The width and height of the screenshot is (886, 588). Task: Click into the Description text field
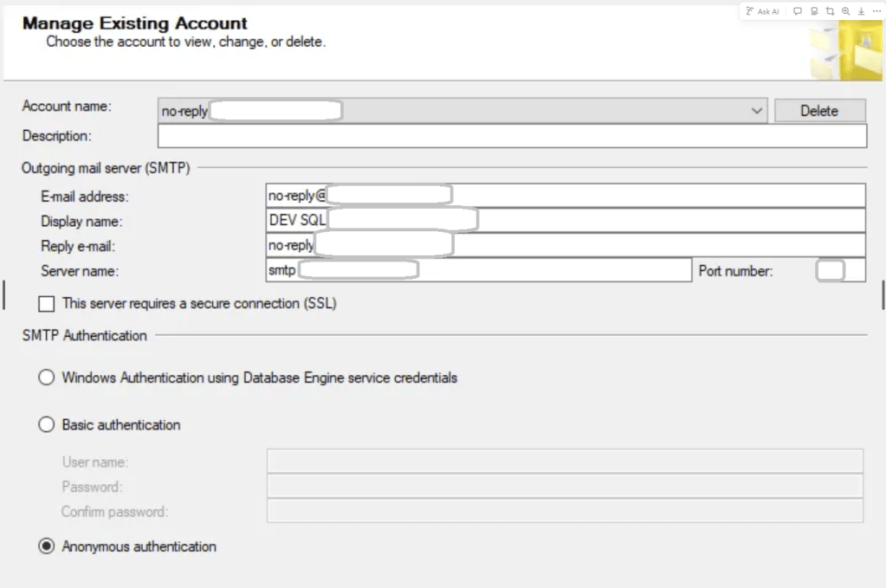[x=511, y=136]
